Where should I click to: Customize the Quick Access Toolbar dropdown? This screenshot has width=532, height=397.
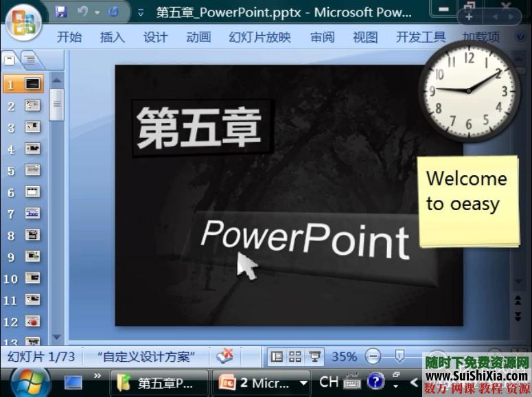(x=141, y=13)
